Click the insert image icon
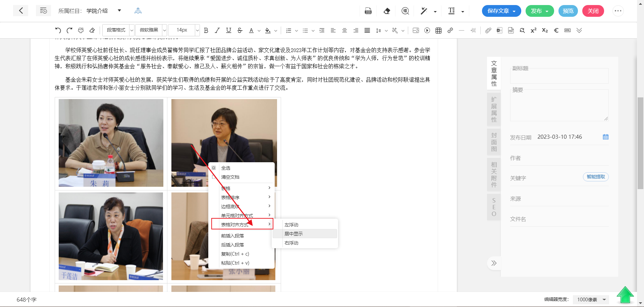The image size is (644, 307). pyautogui.click(x=416, y=31)
